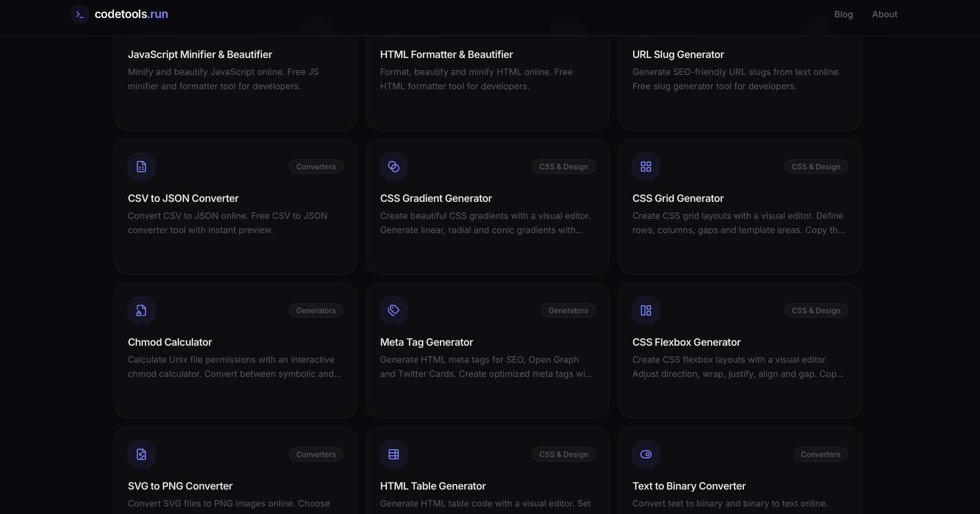
Task: Click the codetools.run terminal logo icon
Action: coord(79,14)
